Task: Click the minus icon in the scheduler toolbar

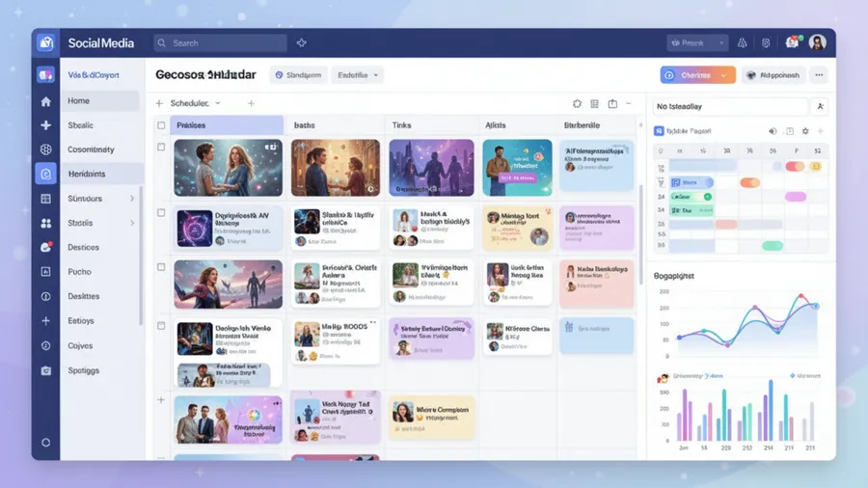Action: [x=628, y=103]
